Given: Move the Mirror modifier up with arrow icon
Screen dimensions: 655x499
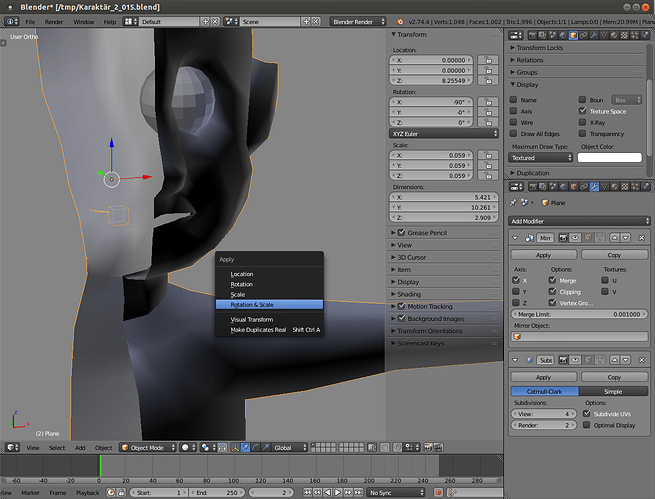Looking at the screenshot, I should click(614, 238).
